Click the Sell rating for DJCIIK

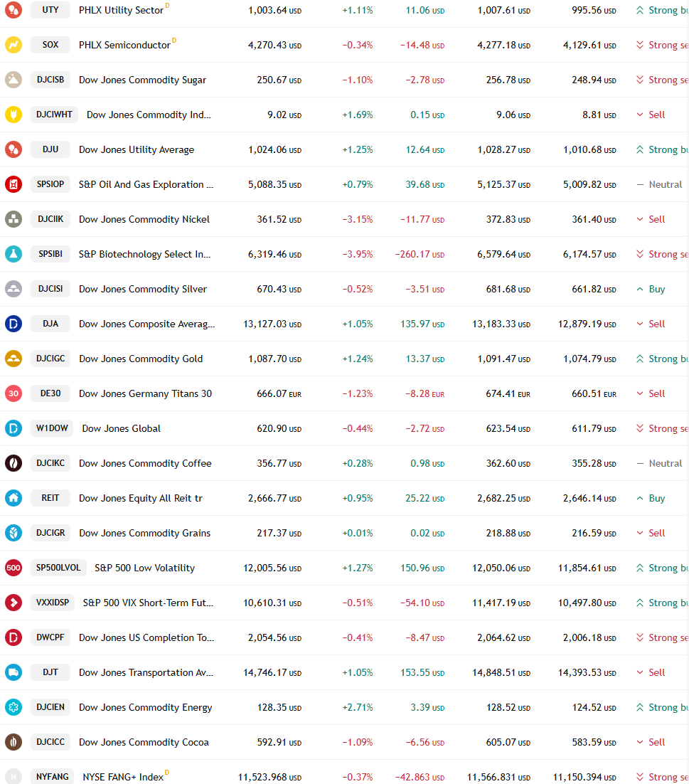[x=651, y=220]
